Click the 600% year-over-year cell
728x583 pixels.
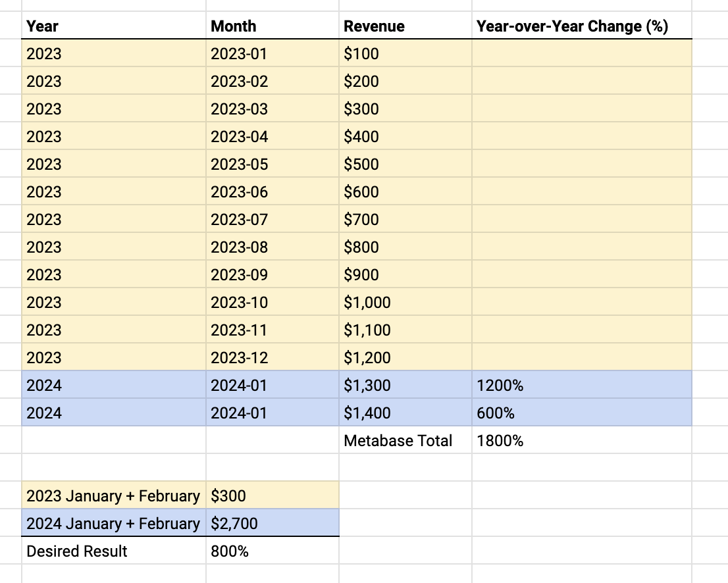coord(582,413)
